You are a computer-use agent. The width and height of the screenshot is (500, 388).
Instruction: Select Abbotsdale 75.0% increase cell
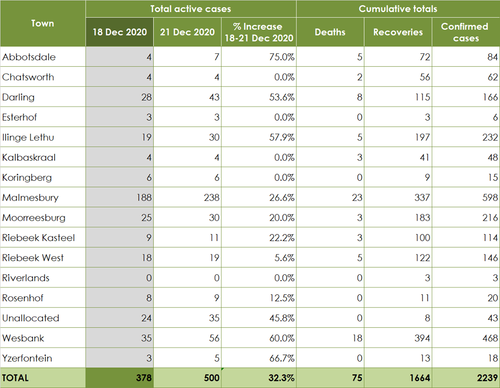click(x=259, y=57)
